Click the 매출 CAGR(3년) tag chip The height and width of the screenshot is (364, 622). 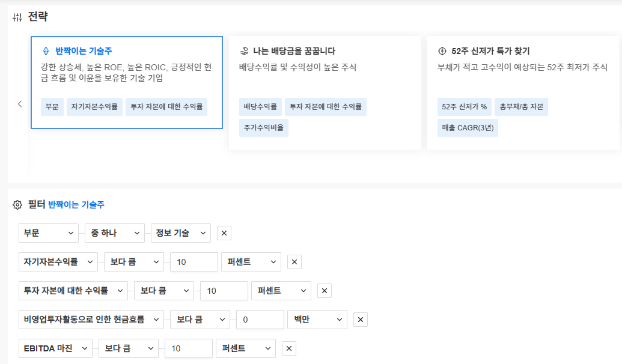tap(468, 128)
